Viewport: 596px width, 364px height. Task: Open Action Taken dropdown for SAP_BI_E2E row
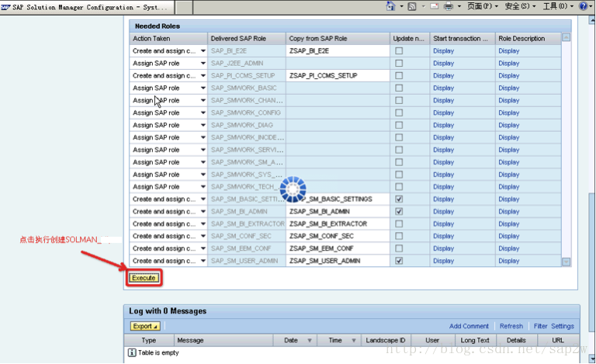tap(203, 51)
